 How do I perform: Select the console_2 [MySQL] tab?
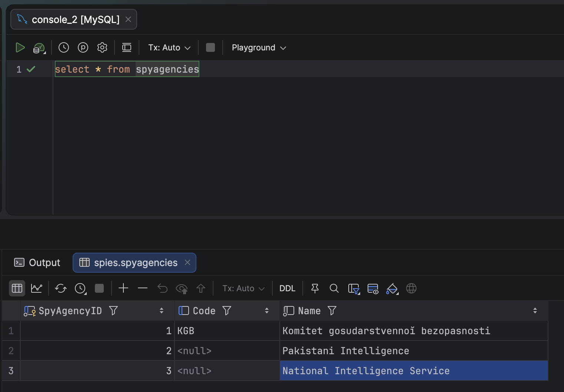(x=74, y=19)
